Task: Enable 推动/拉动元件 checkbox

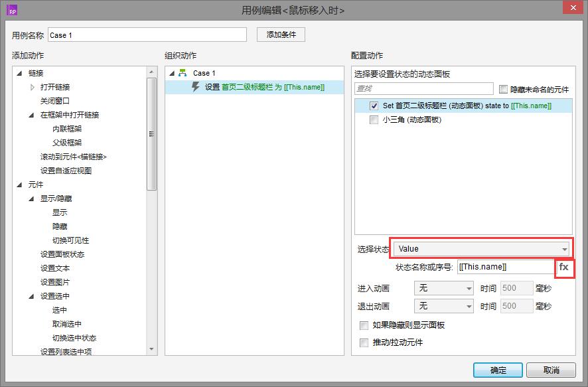Action: [x=364, y=343]
